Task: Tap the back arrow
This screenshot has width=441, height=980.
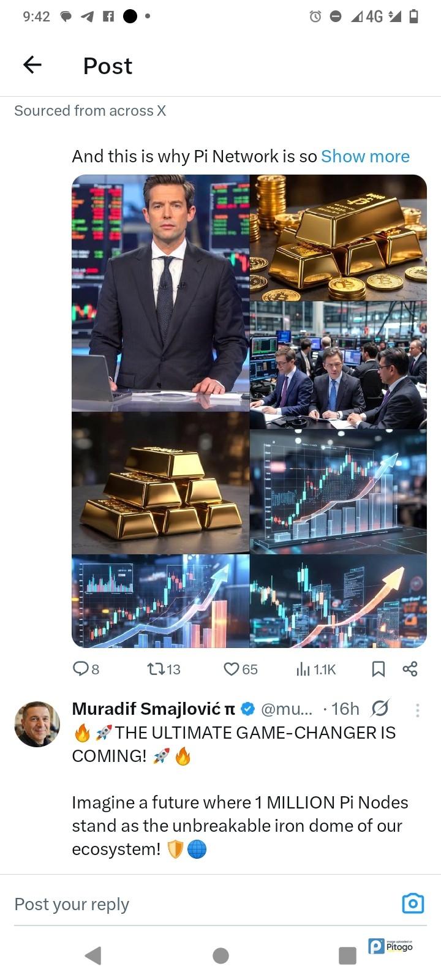Action: 32,65
